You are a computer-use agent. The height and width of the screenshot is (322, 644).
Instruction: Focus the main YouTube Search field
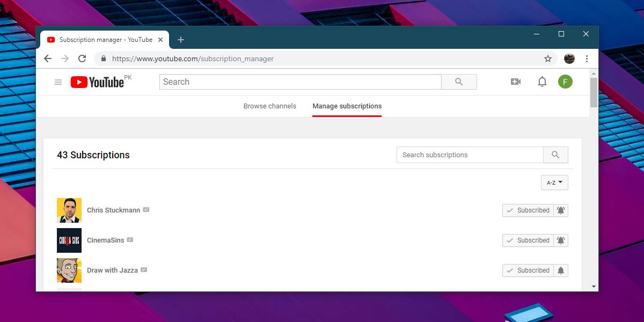click(301, 82)
